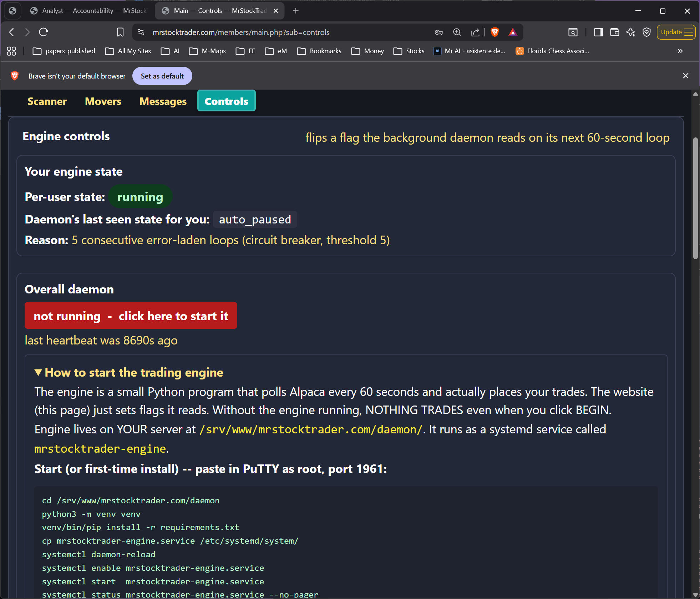Open Brave Rewards triangle icon

(513, 32)
